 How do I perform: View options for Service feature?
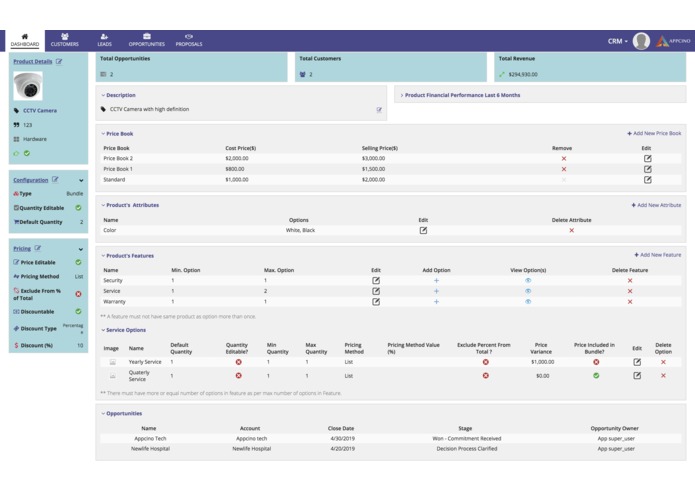tap(528, 291)
